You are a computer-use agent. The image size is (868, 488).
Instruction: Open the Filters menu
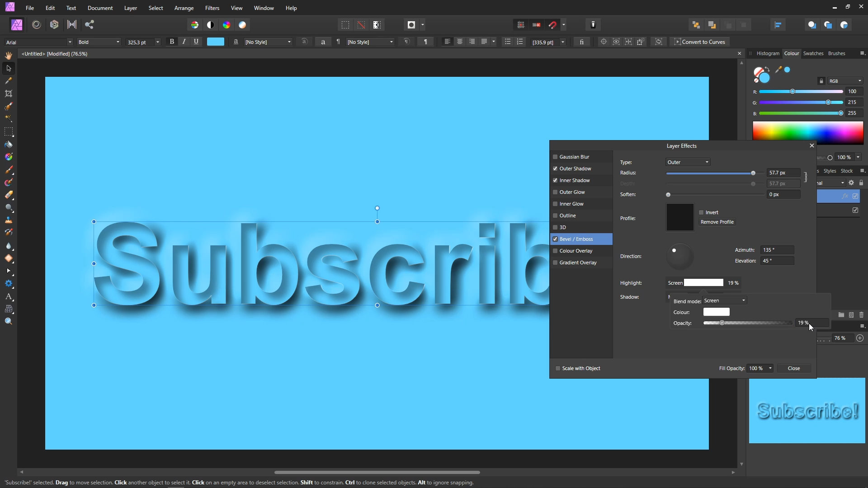[x=212, y=8]
